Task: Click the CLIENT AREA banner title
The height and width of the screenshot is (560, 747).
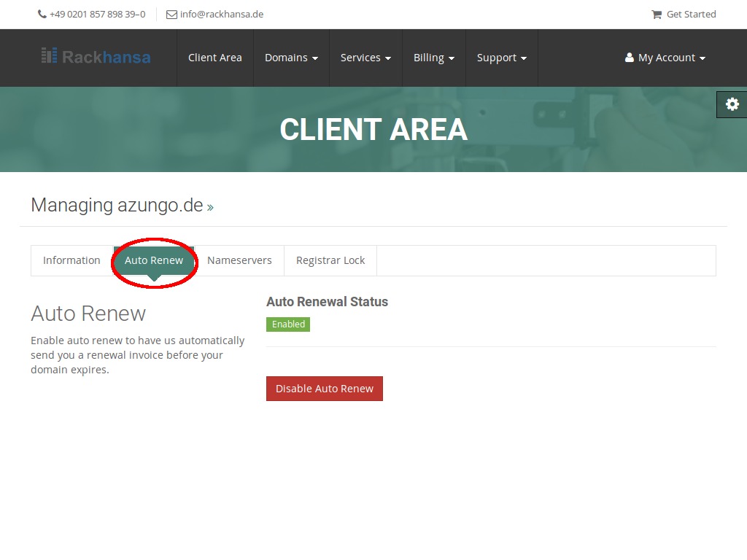Action: (x=373, y=130)
